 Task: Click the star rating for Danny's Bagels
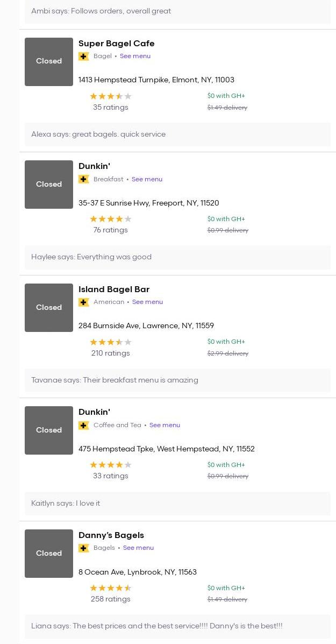[110, 588]
